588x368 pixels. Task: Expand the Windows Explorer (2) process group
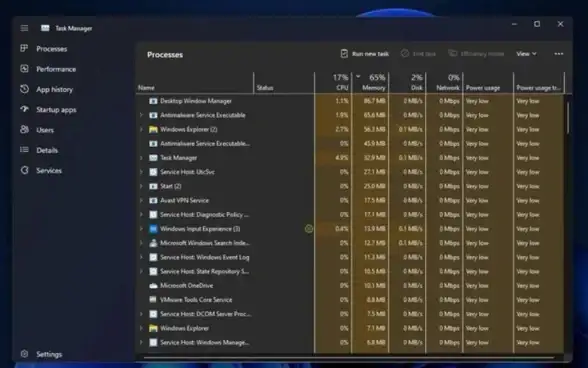coord(141,129)
